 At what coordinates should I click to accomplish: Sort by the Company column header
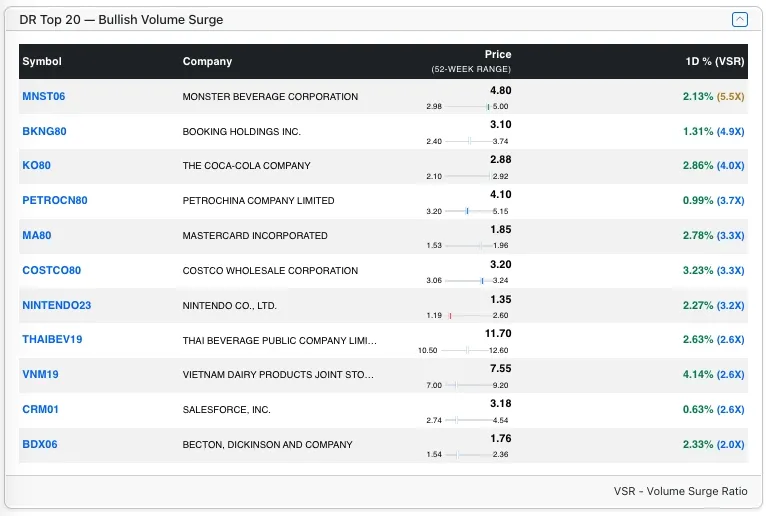tap(207, 62)
